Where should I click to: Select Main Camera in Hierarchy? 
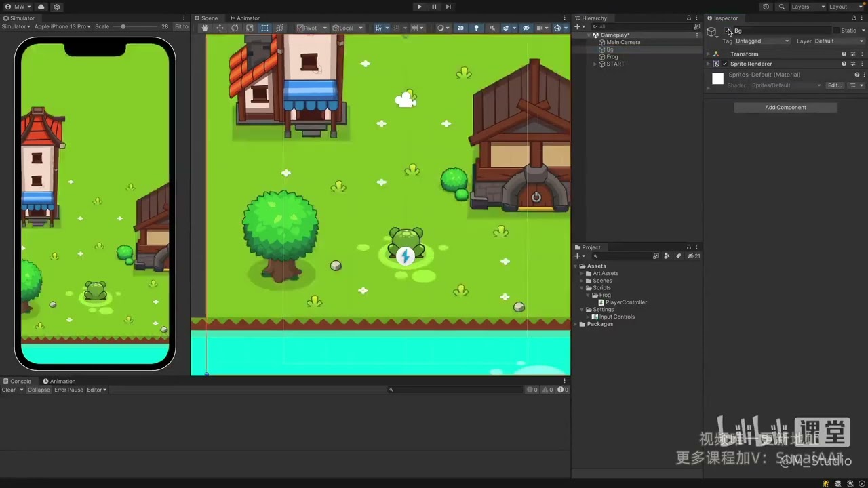click(x=623, y=42)
